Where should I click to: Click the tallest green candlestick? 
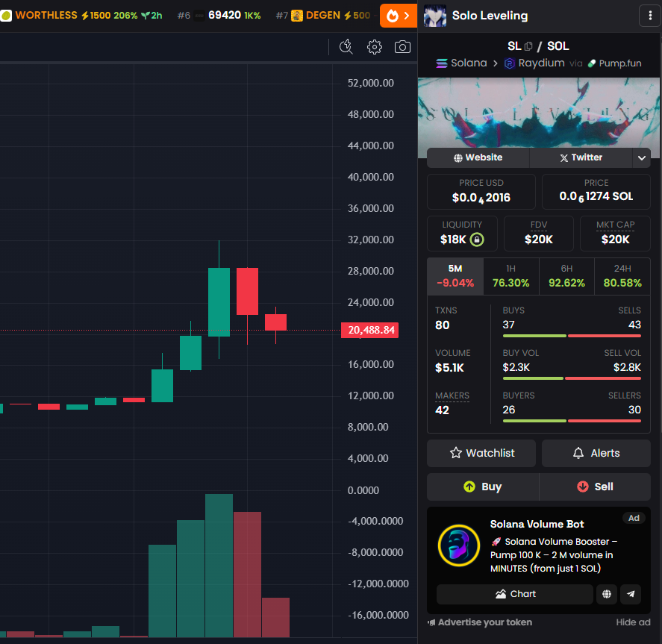(x=219, y=302)
